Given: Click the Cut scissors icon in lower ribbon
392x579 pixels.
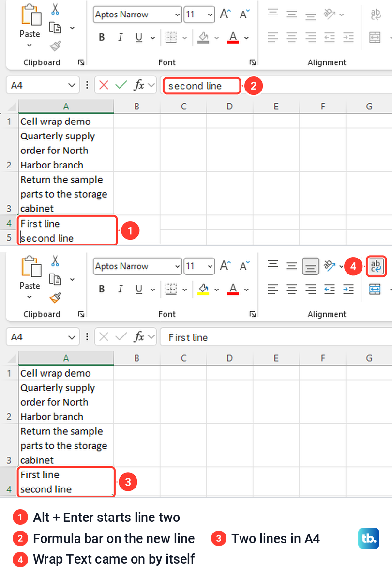Looking at the screenshot, I should 55,261.
